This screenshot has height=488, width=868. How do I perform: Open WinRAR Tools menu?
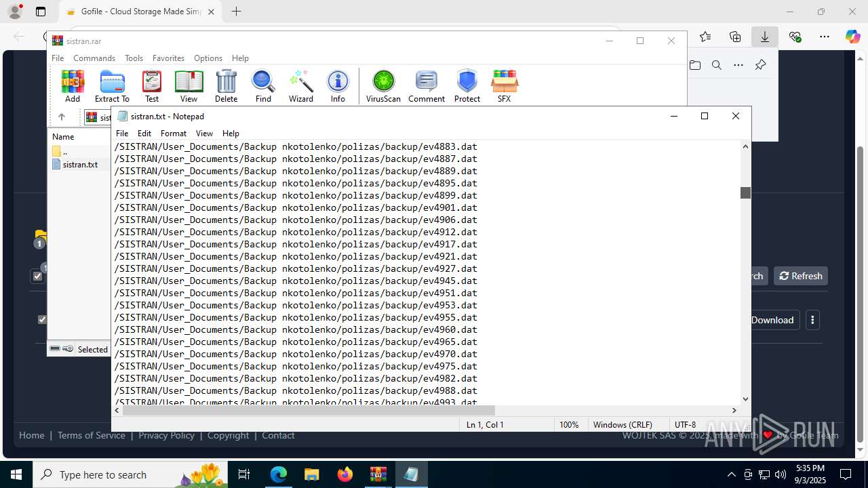coord(134,58)
